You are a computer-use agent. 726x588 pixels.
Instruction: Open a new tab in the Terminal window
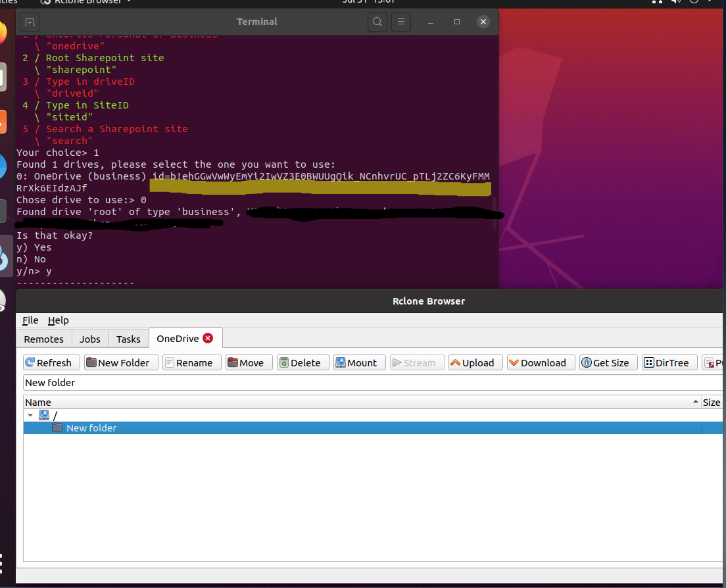point(30,22)
